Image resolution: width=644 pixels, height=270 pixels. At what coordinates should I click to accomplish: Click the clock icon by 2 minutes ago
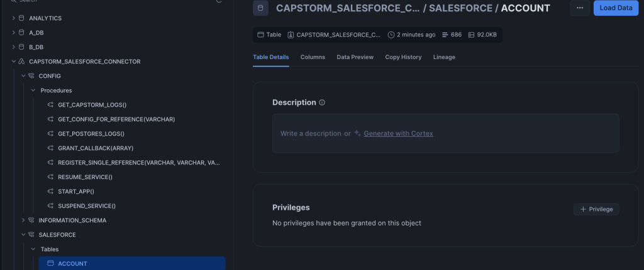[x=391, y=35]
